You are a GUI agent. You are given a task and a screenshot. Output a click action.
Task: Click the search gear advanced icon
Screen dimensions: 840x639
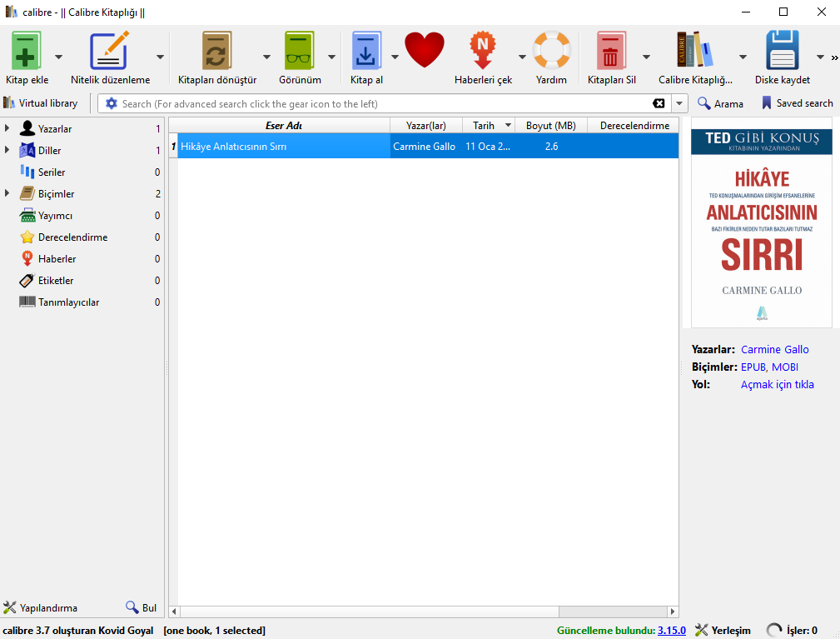[111, 103]
